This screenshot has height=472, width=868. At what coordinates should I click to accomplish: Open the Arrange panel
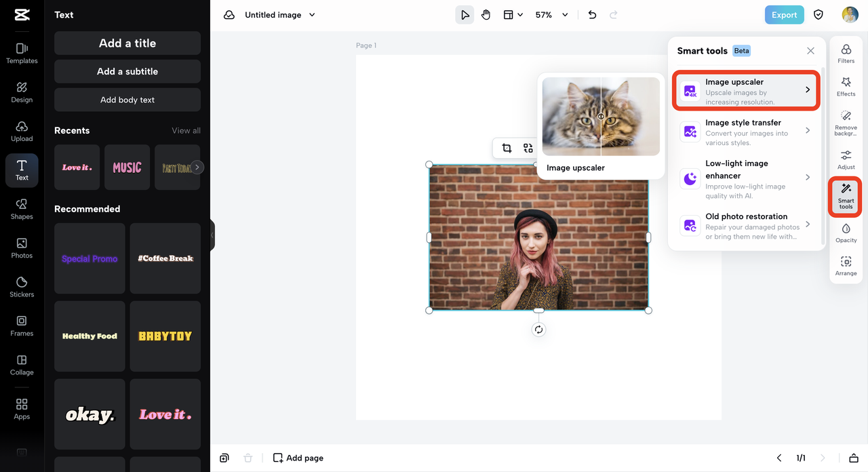846,266
